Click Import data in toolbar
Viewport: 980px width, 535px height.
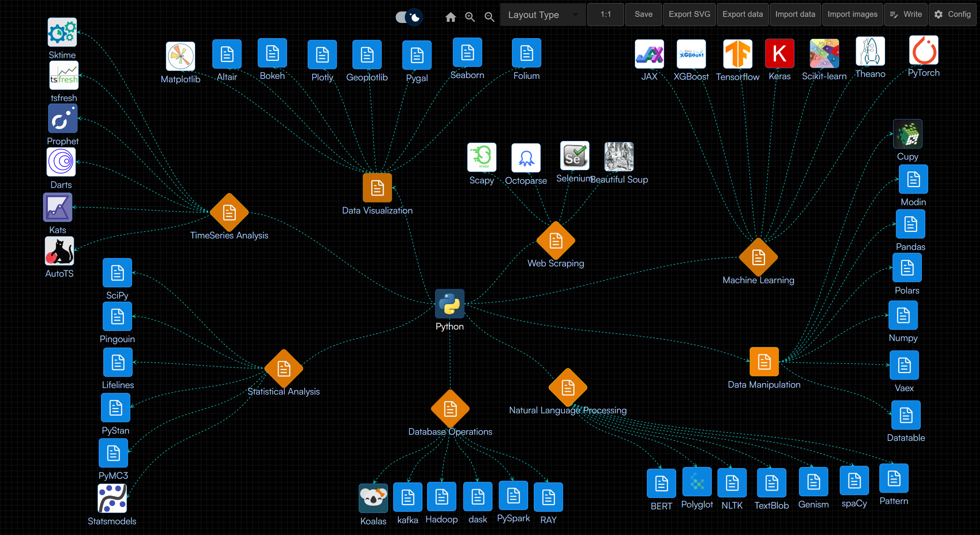(795, 15)
